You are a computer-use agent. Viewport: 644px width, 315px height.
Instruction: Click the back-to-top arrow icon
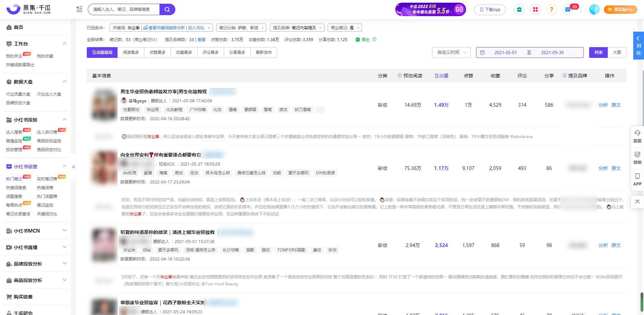(637, 202)
